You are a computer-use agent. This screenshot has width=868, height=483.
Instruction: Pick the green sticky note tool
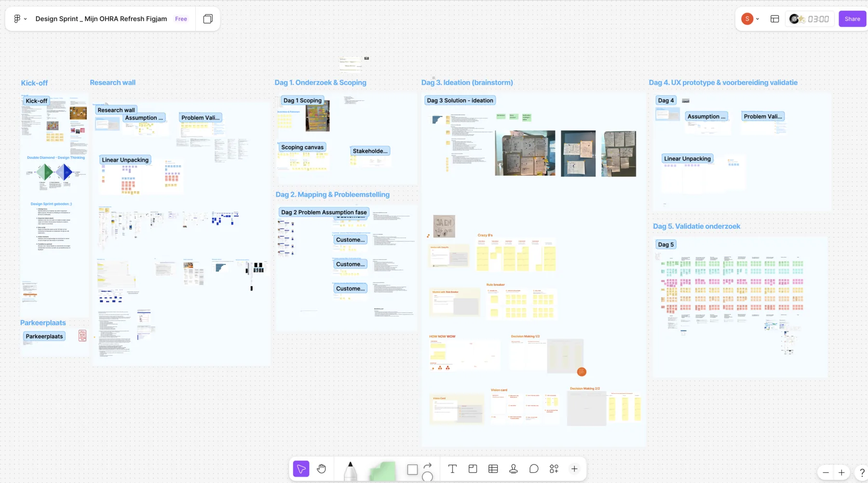pos(382,471)
